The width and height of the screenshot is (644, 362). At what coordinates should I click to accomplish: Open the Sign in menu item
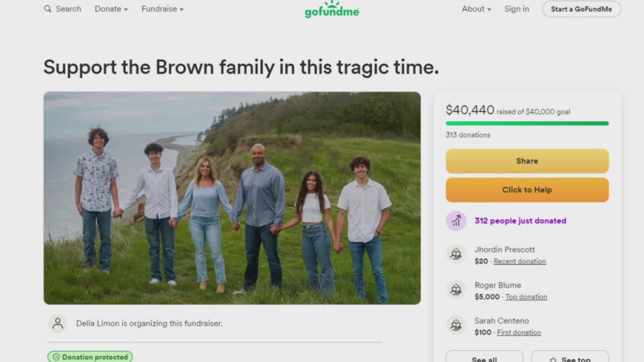517,9
